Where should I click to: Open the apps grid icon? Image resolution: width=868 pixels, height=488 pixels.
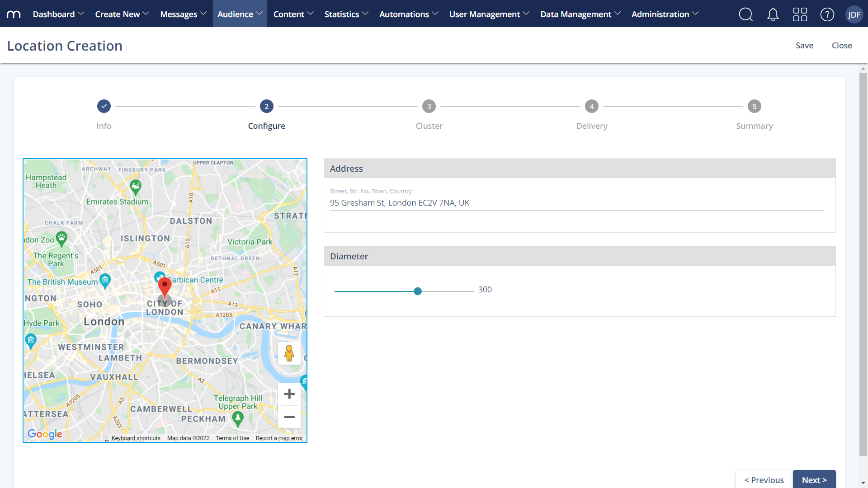pos(800,14)
